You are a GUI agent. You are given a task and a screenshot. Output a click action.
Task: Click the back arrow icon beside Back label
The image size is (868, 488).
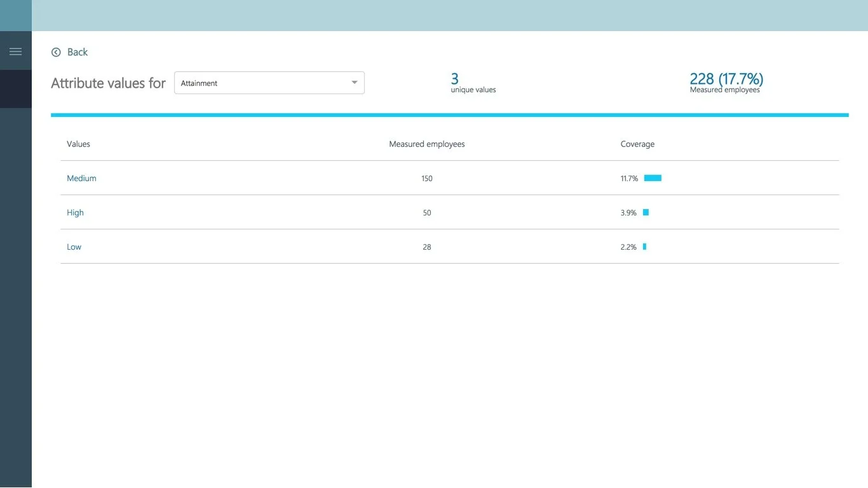(56, 51)
